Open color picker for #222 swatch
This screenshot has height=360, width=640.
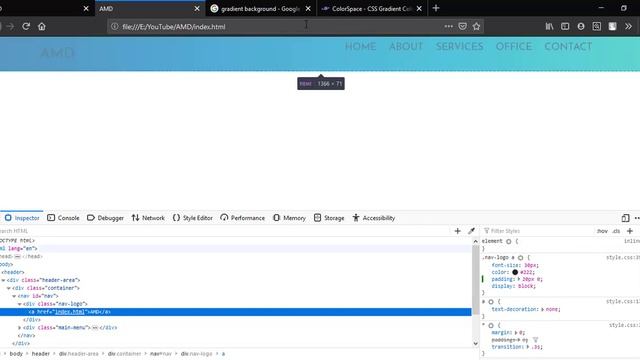(515, 272)
